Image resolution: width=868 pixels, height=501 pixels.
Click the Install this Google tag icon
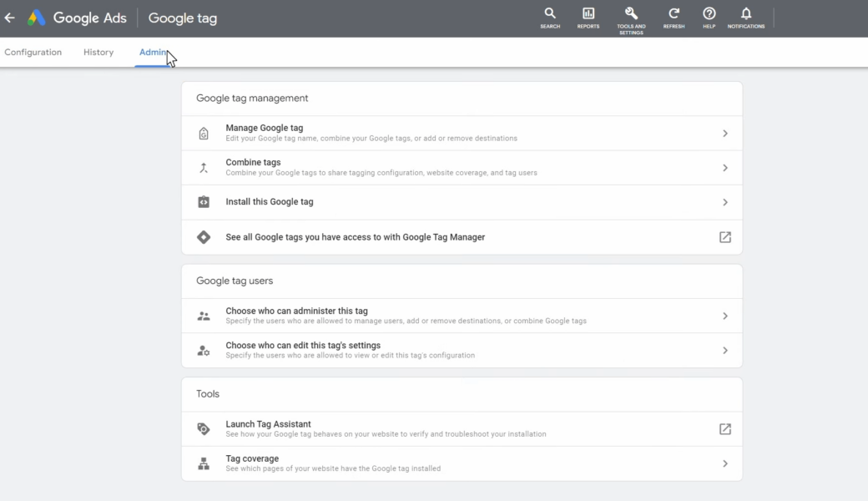203,202
